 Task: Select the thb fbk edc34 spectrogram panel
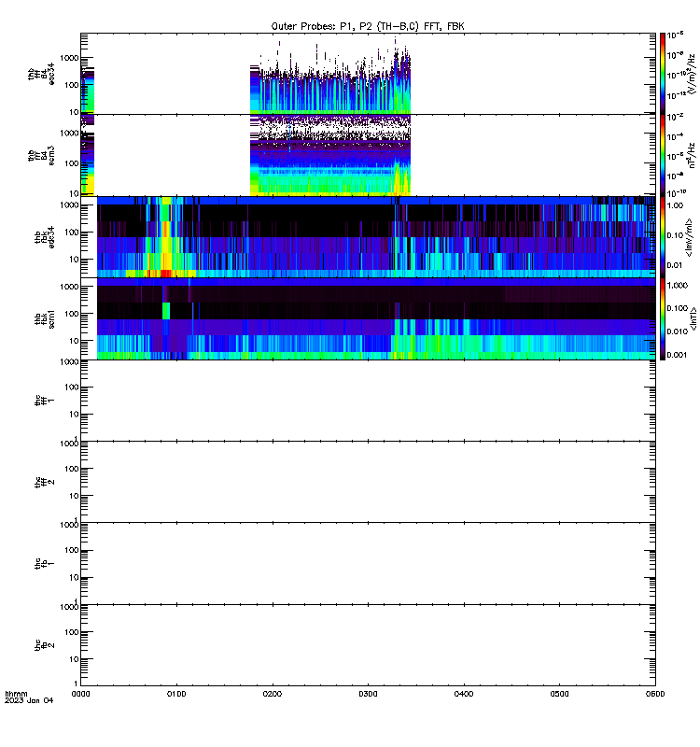coord(368,237)
